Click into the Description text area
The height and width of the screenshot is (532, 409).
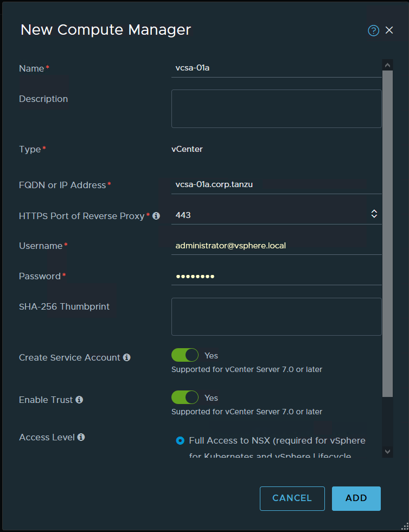pos(276,108)
